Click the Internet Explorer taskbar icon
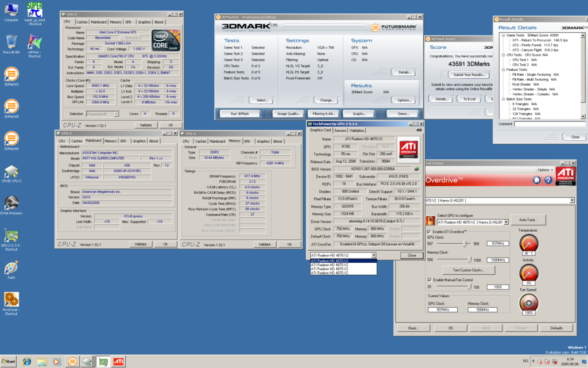Image resolution: width=588 pixels, height=368 pixels. tap(27, 362)
